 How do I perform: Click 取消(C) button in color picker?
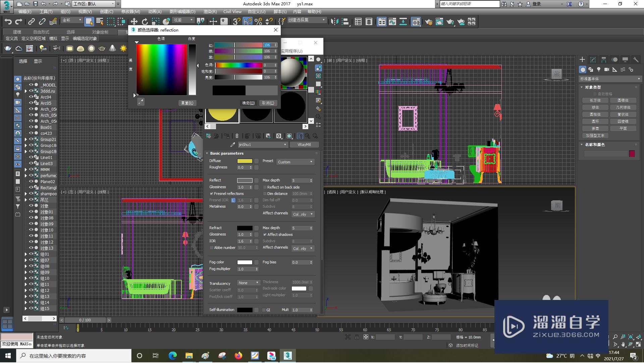coord(267,103)
